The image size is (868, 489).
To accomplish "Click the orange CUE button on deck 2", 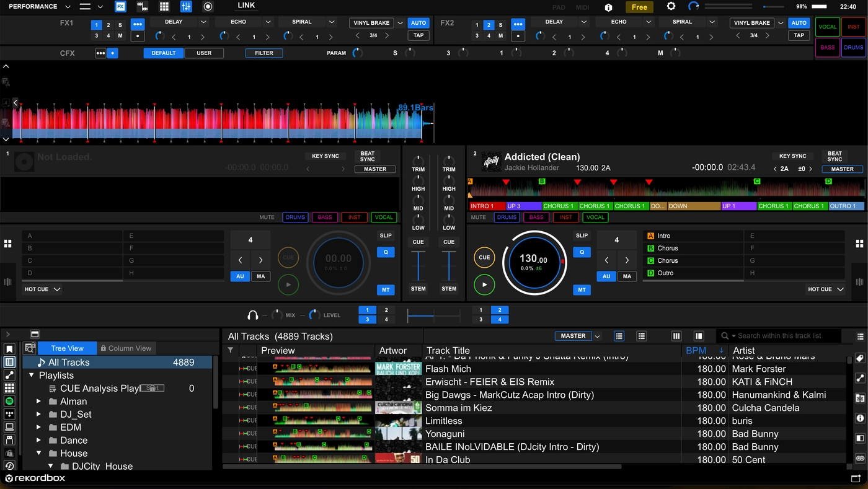I will click(x=484, y=257).
